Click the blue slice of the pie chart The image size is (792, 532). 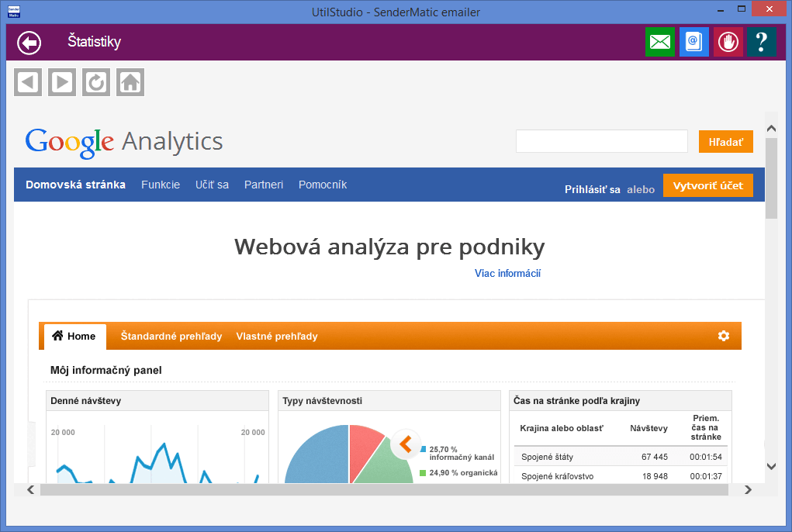click(320, 457)
